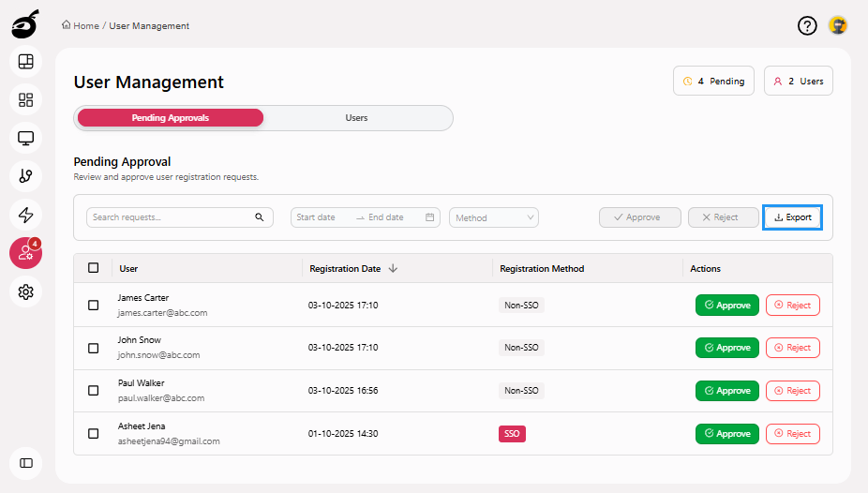Approve Asheet Jena's request
This screenshot has width=868, height=493.
727,434
